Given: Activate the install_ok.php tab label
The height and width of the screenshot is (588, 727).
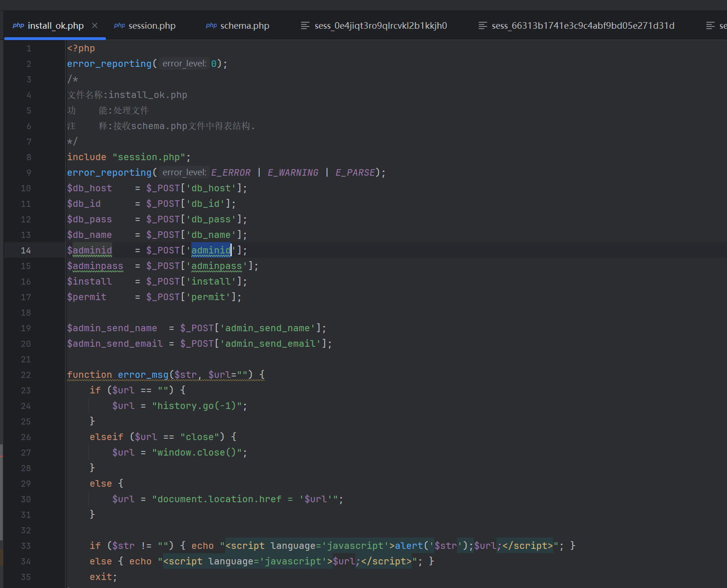Looking at the screenshot, I should (x=56, y=25).
